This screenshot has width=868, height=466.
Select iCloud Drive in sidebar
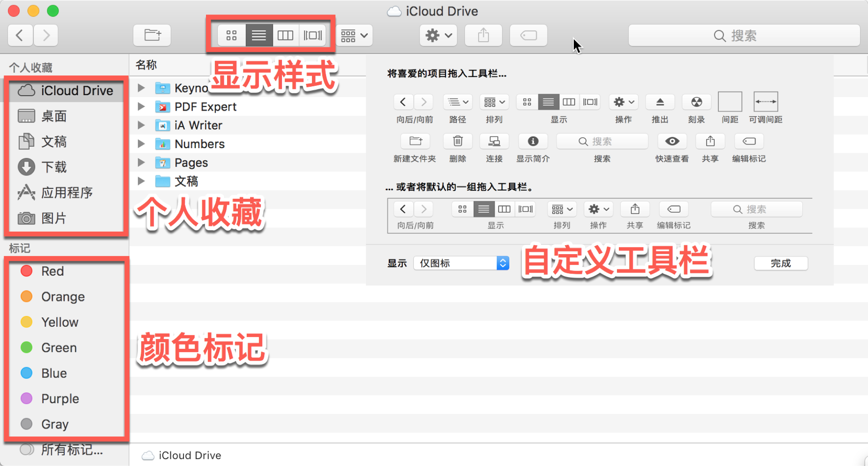pos(66,90)
